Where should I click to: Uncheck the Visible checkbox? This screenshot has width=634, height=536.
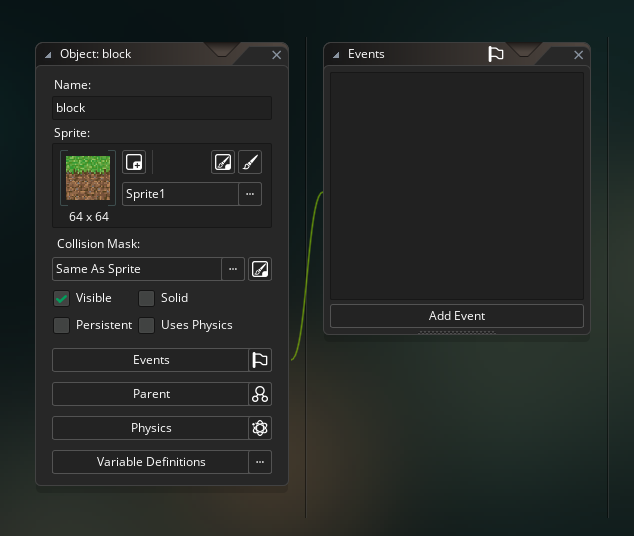61,298
